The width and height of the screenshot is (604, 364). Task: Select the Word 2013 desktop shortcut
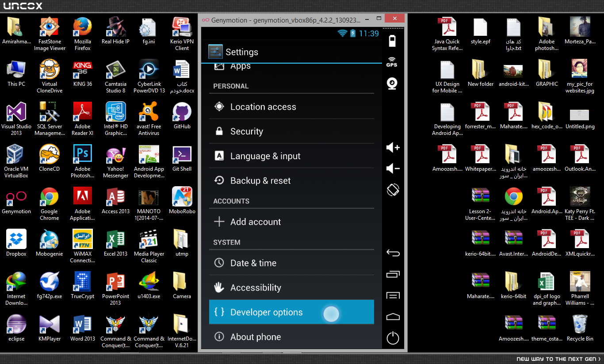coord(83,328)
